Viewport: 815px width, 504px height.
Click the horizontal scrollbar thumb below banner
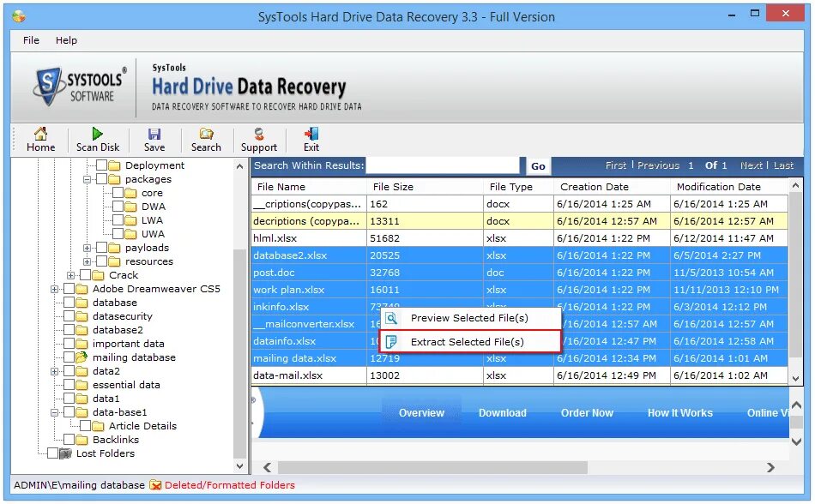click(x=432, y=468)
